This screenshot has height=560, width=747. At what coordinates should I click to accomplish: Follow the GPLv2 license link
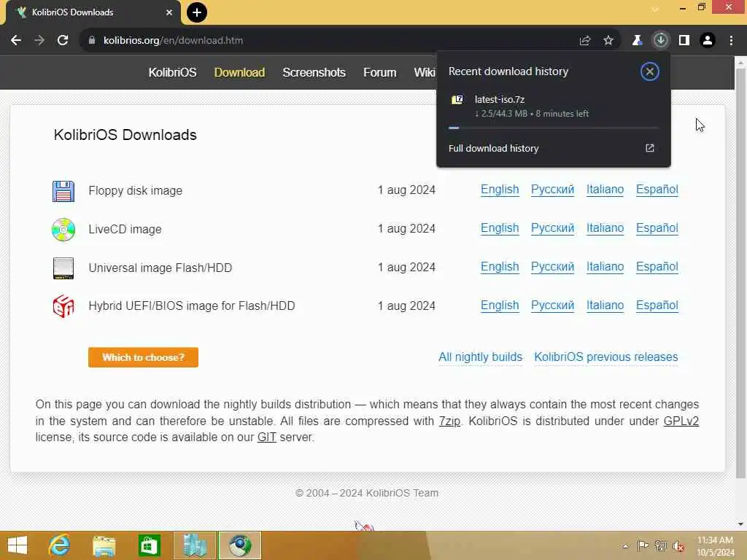(681, 421)
